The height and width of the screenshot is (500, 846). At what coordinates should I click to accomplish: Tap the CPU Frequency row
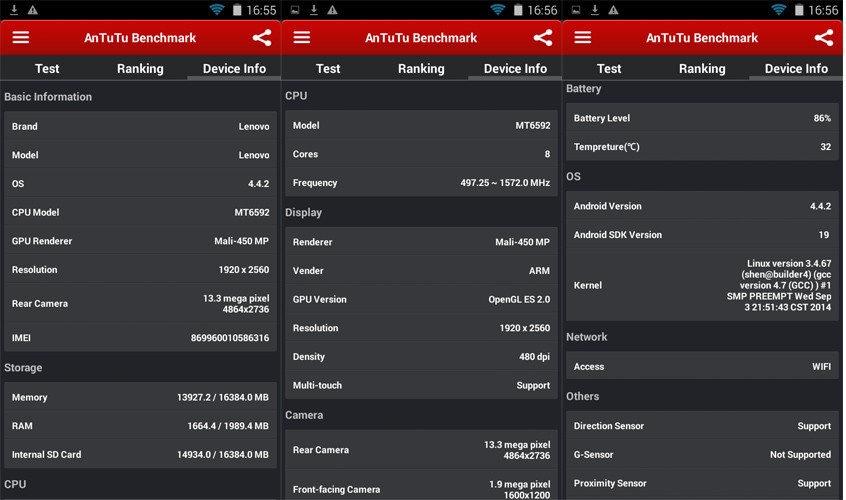click(x=421, y=183)
